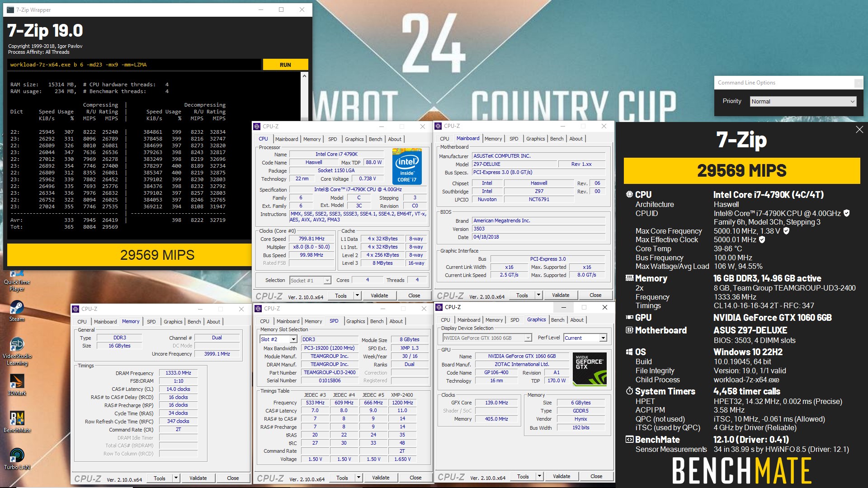
Task: Click the 7-Zip Wrapper title bar icon
Action: click(x=10, y=9)
